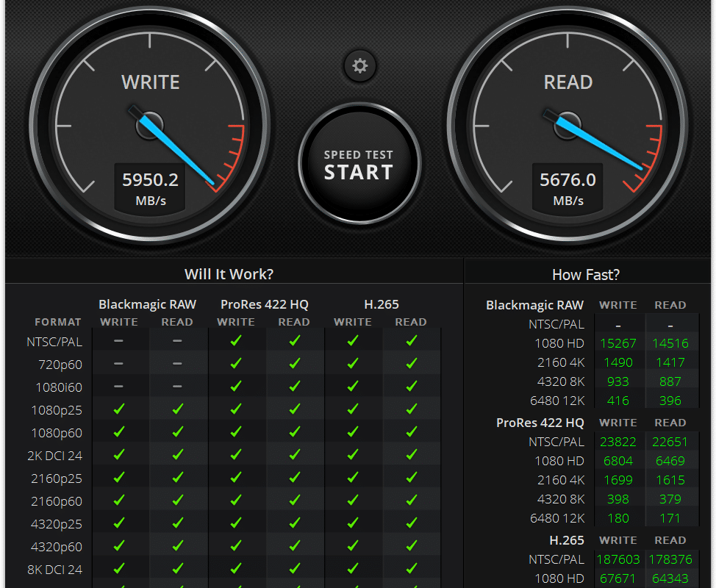Click the 1080i60 row label
Viewport: 716px width, 588px height.
[59, 387]
